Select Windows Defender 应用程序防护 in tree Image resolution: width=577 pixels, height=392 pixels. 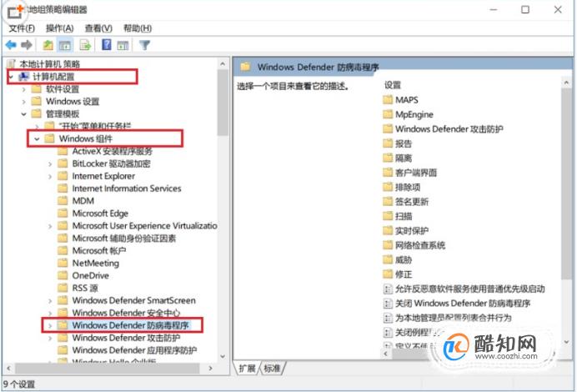click(x=134, y=350)
